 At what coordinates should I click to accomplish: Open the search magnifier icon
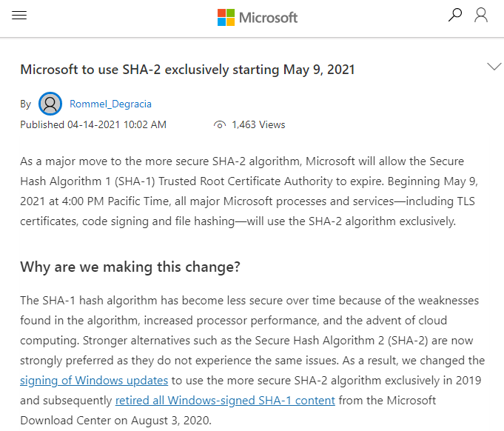point(455,15)
